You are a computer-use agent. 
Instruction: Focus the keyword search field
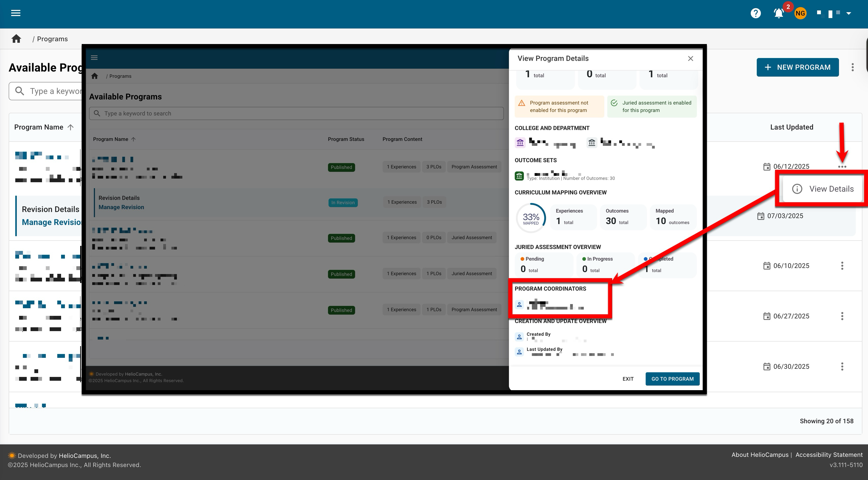[x=54, y=91]
